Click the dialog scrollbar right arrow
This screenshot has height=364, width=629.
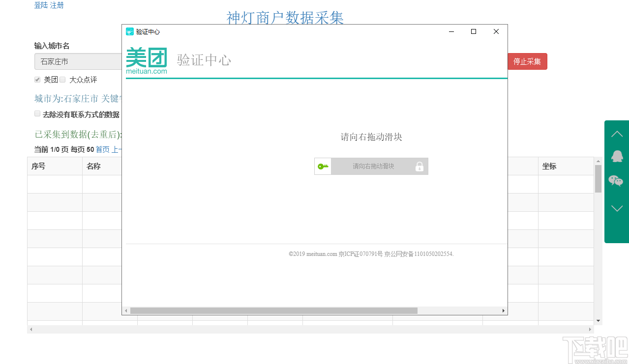tap(503, 310)
